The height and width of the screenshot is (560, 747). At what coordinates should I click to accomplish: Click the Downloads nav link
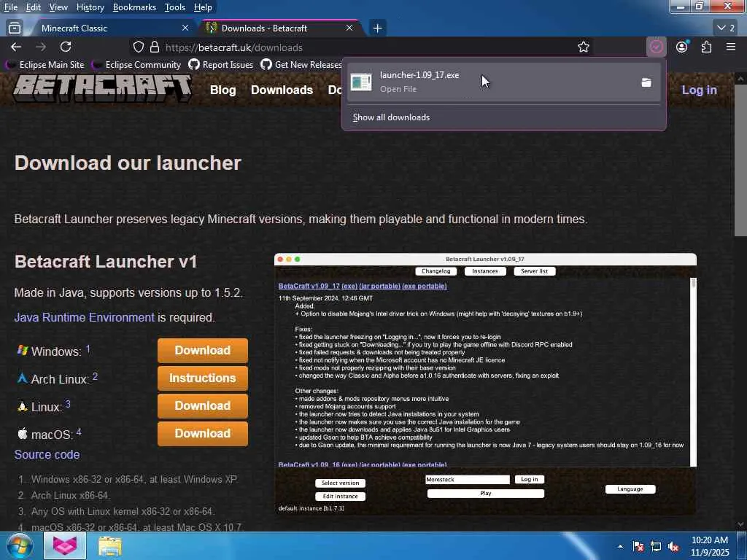[x=282, y=90]
